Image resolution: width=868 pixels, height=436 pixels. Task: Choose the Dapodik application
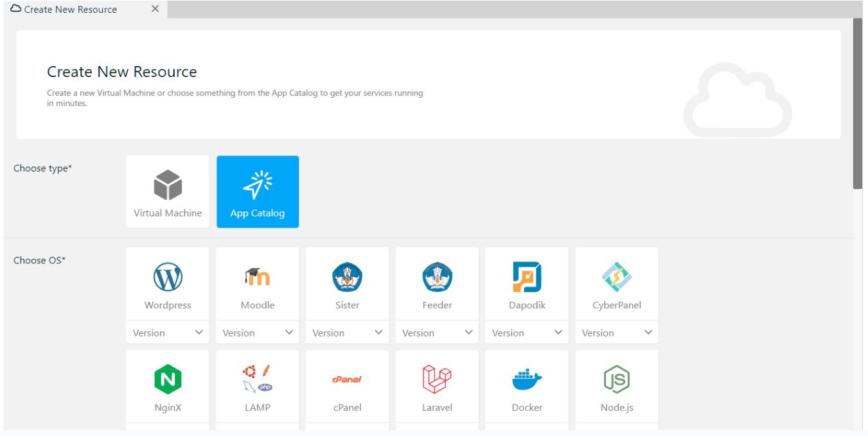click(x=527, y=276)
